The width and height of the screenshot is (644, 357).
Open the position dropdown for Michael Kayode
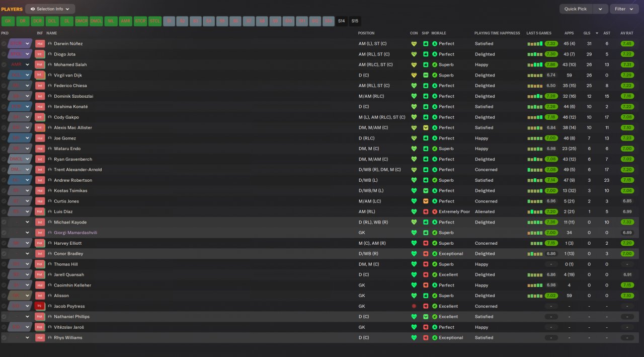coord(28,222)
